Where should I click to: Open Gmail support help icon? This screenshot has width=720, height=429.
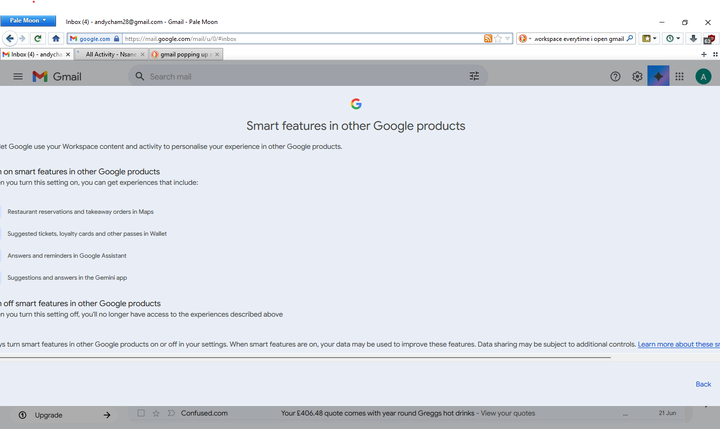[615, 76]
